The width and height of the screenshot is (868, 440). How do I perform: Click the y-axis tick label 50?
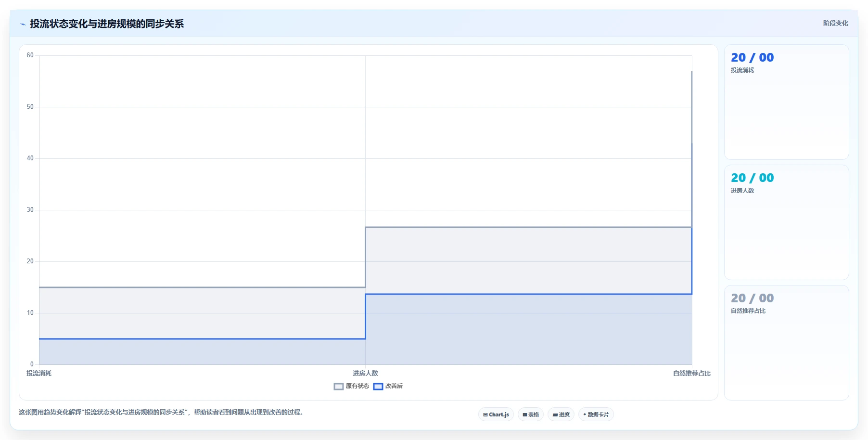(30, 107)
